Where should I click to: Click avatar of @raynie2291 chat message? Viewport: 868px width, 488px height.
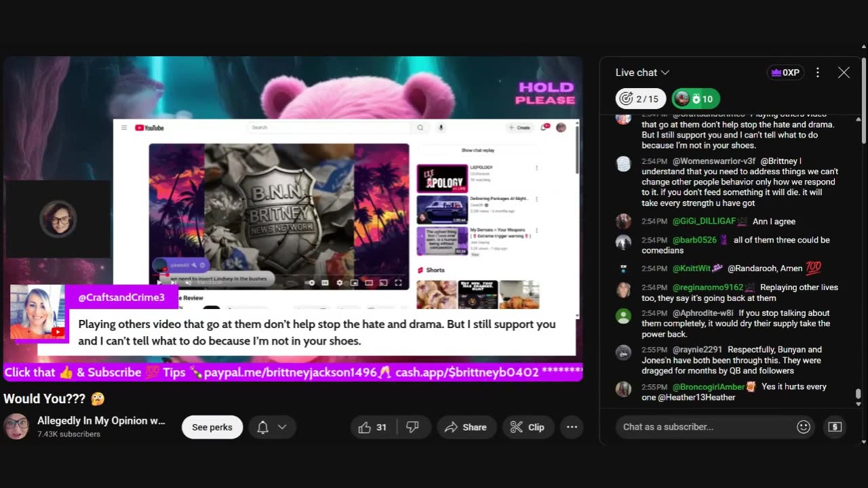point(623,352)
